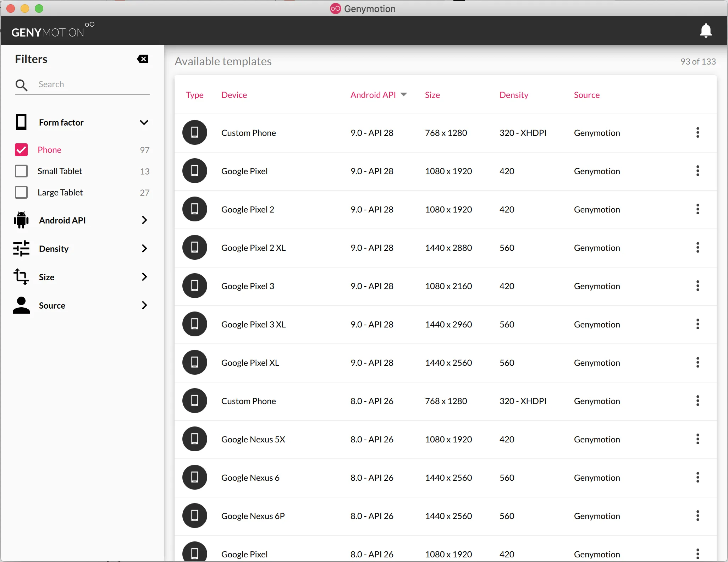Viewport: 728px width, 562px height.
Task: Sort templates by the Android API column
Action: click(373, 95)
